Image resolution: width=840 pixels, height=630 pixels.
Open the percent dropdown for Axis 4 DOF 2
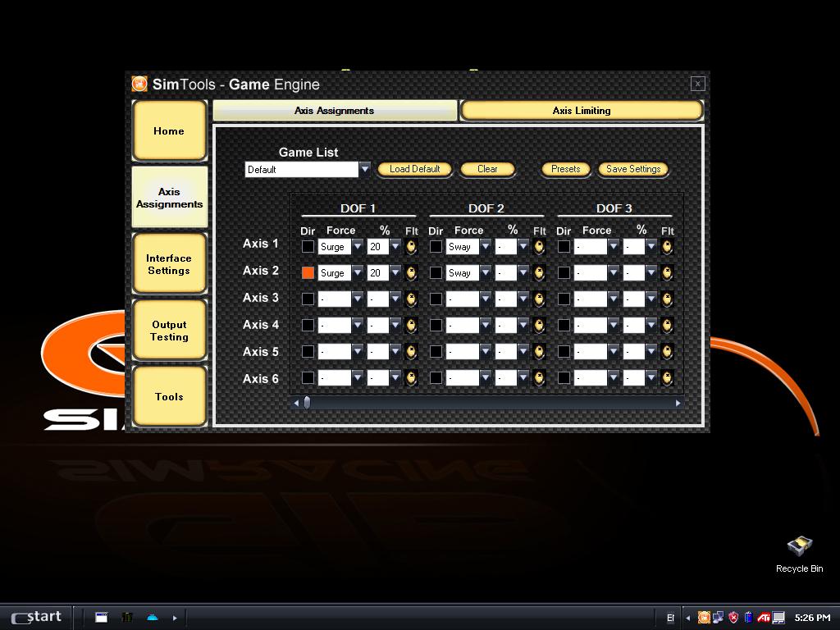tap(523, 325)
